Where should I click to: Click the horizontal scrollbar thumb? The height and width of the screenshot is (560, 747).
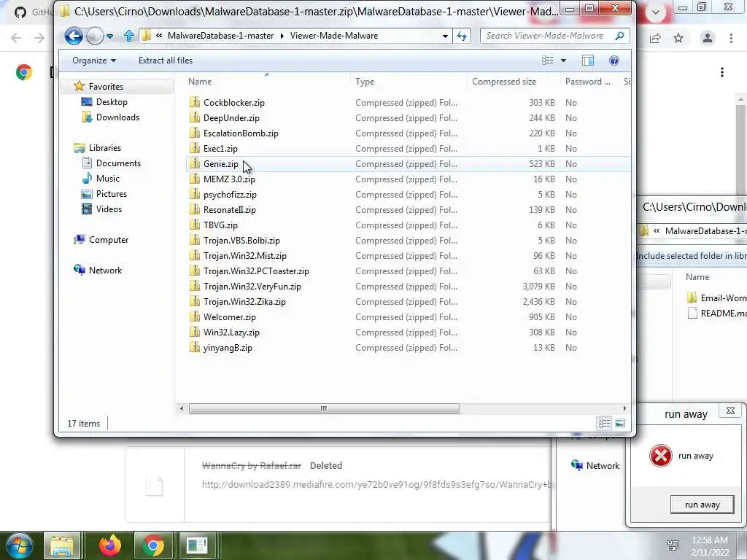(x=324, y=408)
